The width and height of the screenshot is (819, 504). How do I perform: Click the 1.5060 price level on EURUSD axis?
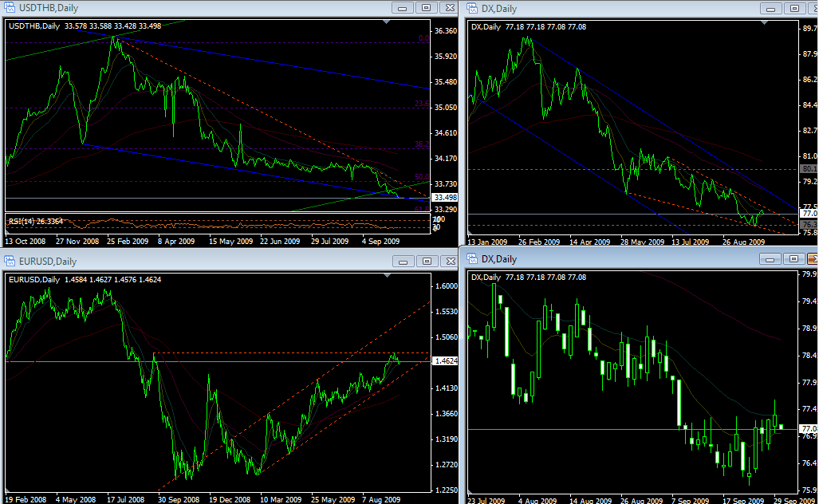click(x=446, y=337)
